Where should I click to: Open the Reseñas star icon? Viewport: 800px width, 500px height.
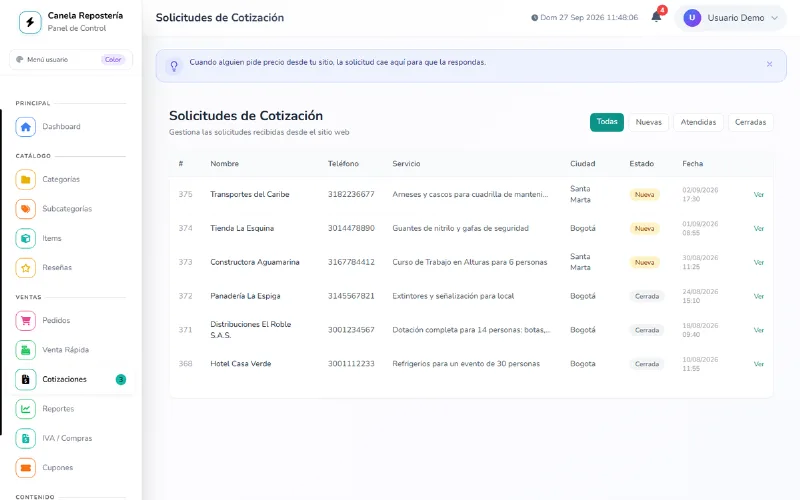pyautogui.click(x=26, y=267)
